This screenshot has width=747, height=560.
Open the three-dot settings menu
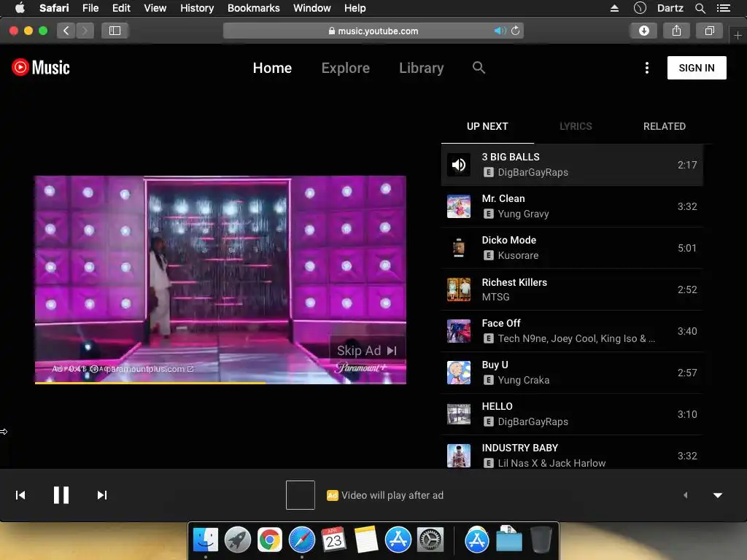tap(646, 68)
